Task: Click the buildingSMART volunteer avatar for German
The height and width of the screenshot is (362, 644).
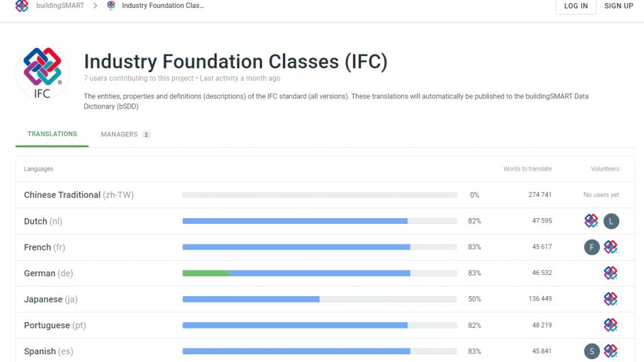Action: (611, 273)
